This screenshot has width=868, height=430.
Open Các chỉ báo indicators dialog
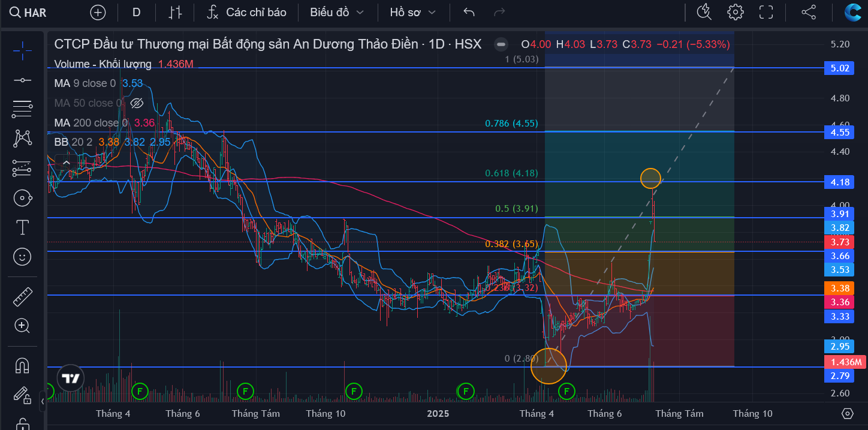[x=246, y=12]
